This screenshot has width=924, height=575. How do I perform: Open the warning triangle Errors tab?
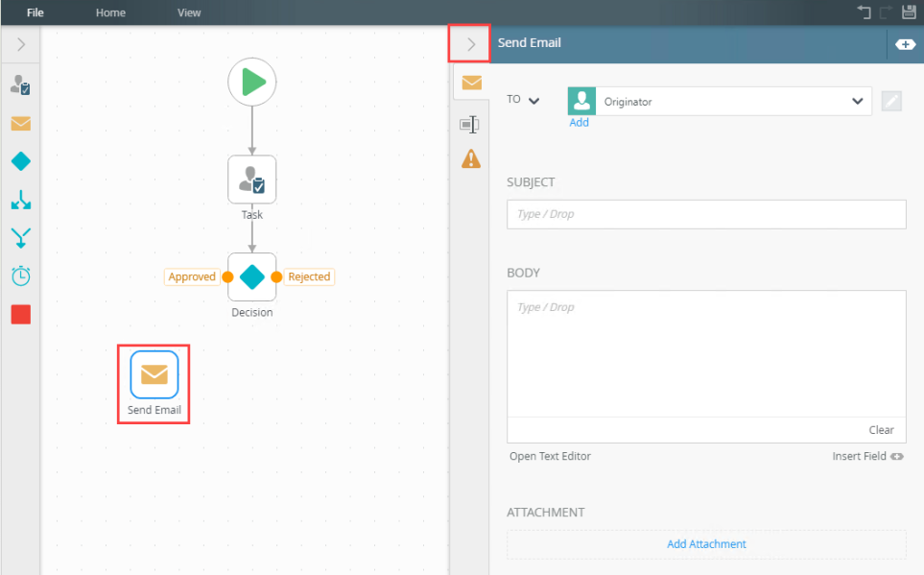(471, 158)
